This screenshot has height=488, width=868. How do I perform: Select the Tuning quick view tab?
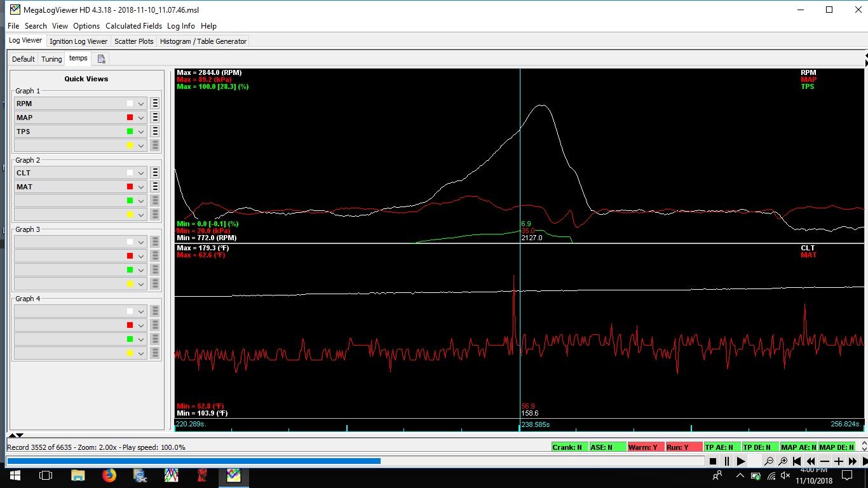pyautogui.click(x=51, y=59)
